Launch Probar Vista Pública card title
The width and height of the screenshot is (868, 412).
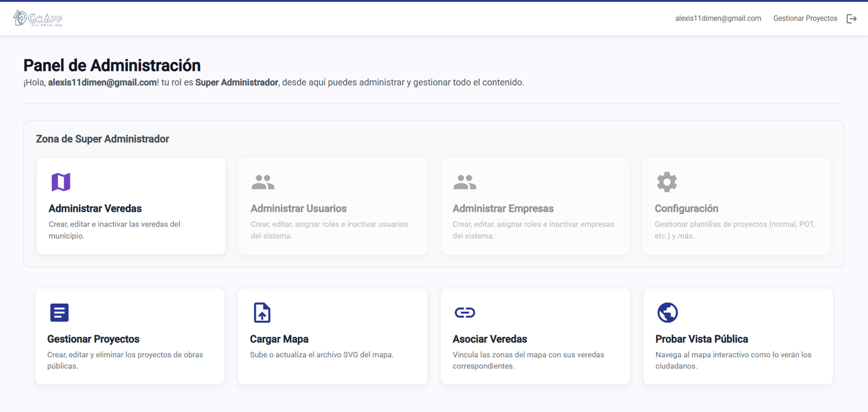(x=701, y=339)
